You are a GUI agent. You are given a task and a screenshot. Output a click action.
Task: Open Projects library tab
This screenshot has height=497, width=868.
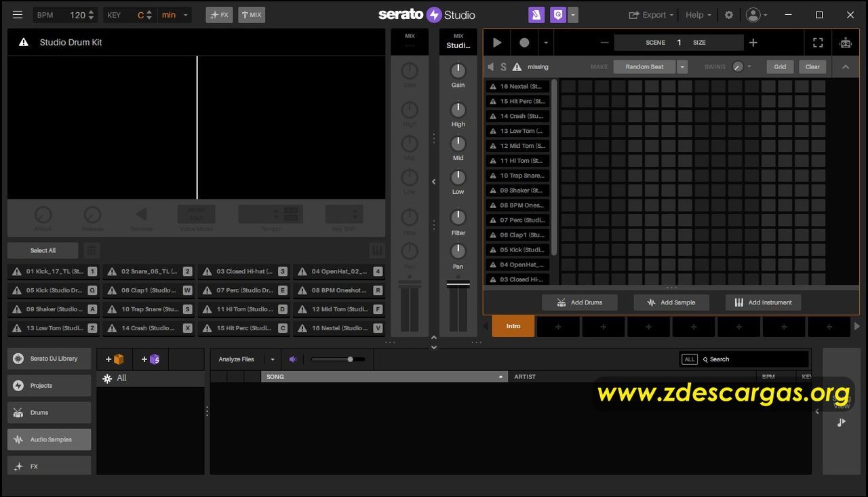[49, 386]
